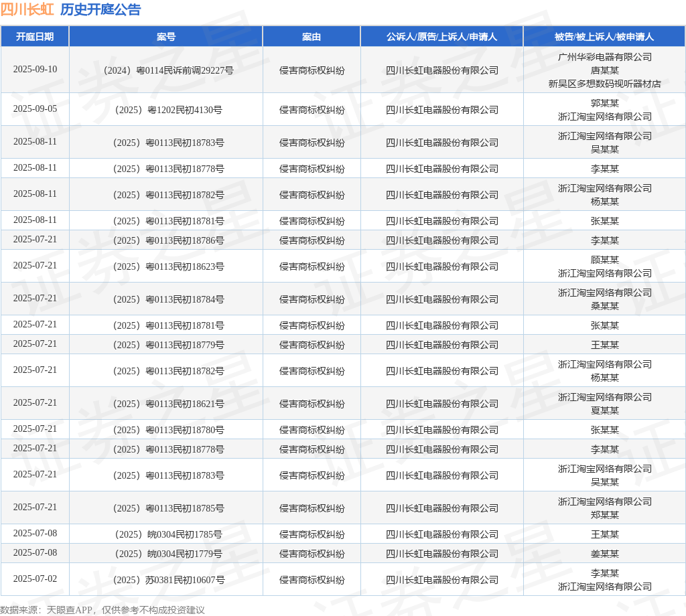Select the 案由 column header
The height and width of the screenshot is (616, 686).
pos(312,37)
